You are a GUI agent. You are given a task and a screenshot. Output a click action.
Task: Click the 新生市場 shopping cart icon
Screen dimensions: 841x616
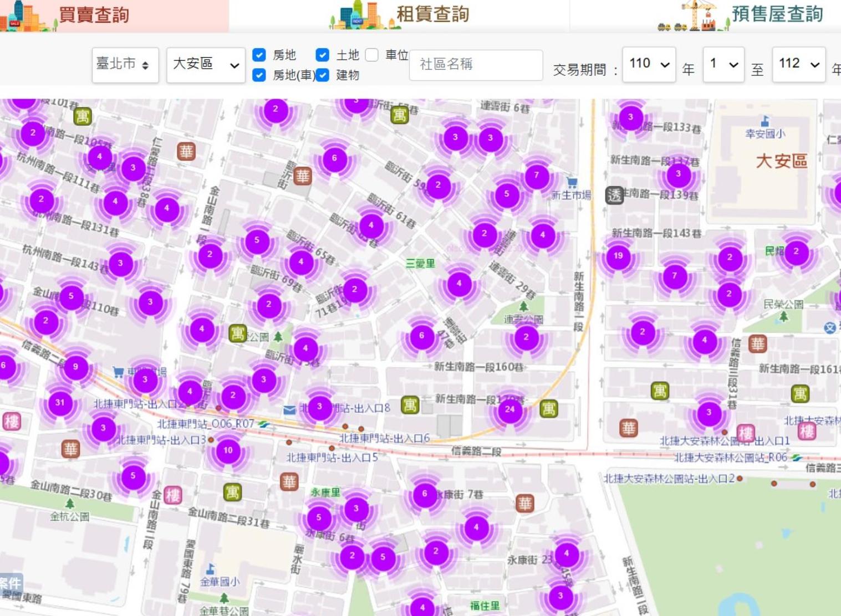[572, 182]
